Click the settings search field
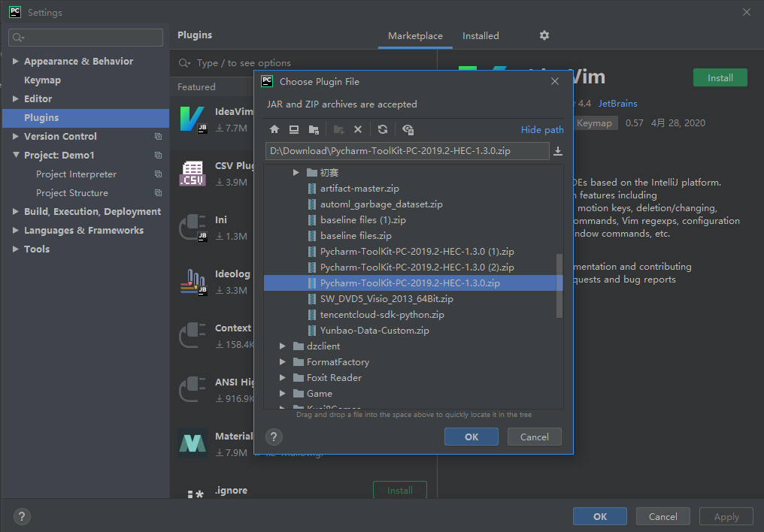 tap(86, 38)
